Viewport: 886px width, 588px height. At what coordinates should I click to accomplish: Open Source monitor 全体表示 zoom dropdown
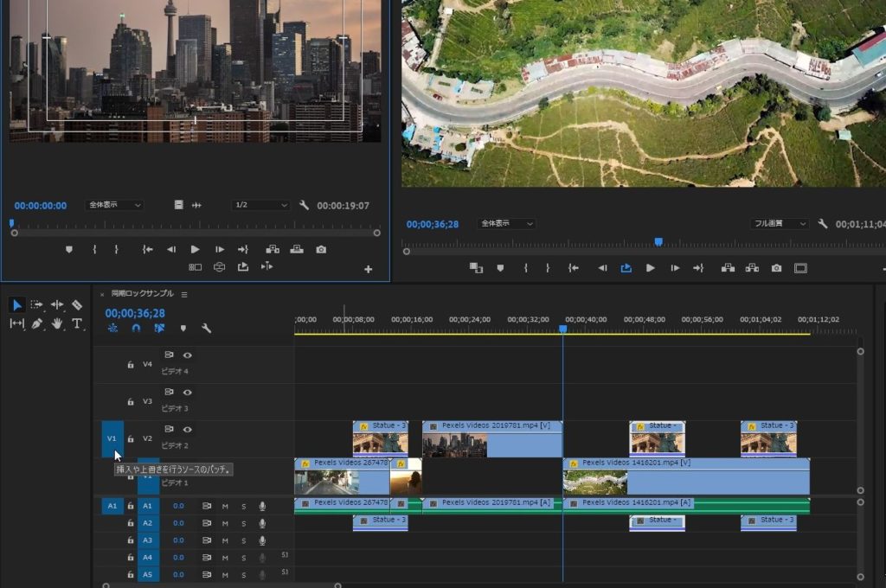(115, 206)
